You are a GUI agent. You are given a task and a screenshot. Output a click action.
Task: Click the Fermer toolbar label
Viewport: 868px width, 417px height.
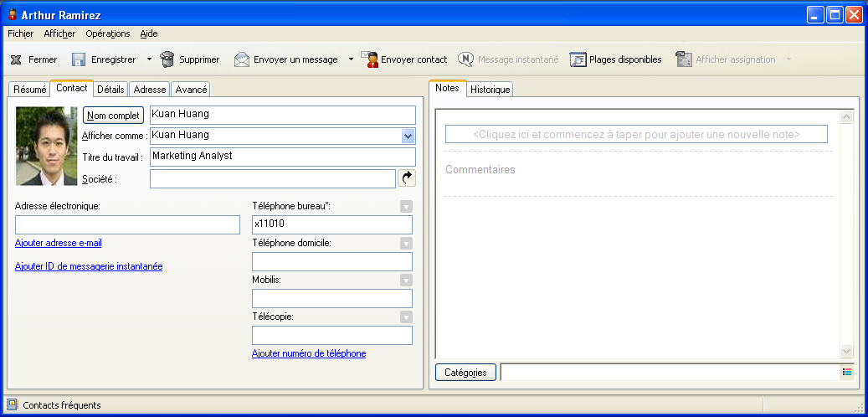pyautogui.click(x=43, y=59)
